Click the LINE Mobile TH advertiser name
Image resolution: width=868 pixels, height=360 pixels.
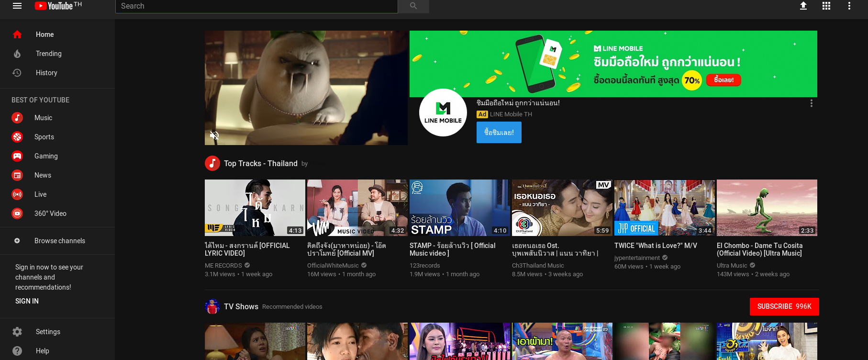coord(511,114)
